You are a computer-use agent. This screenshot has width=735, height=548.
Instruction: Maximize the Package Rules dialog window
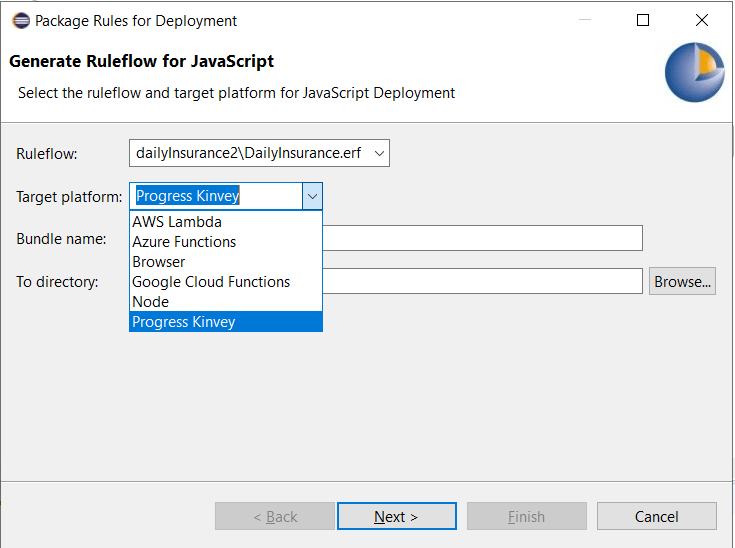643,20
